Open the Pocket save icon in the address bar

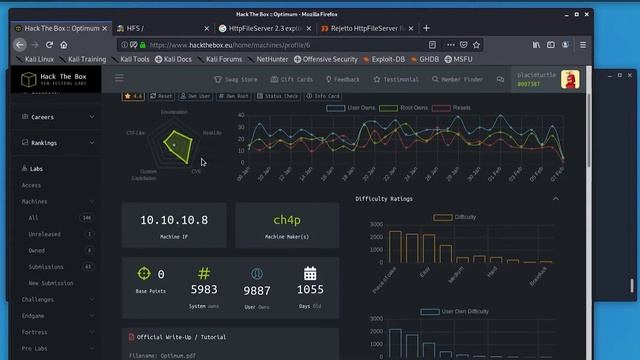(x=464, y=45)
